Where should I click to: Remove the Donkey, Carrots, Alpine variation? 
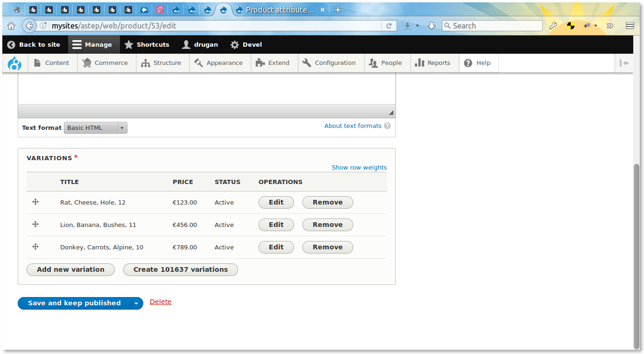click(x=328, y=247)
